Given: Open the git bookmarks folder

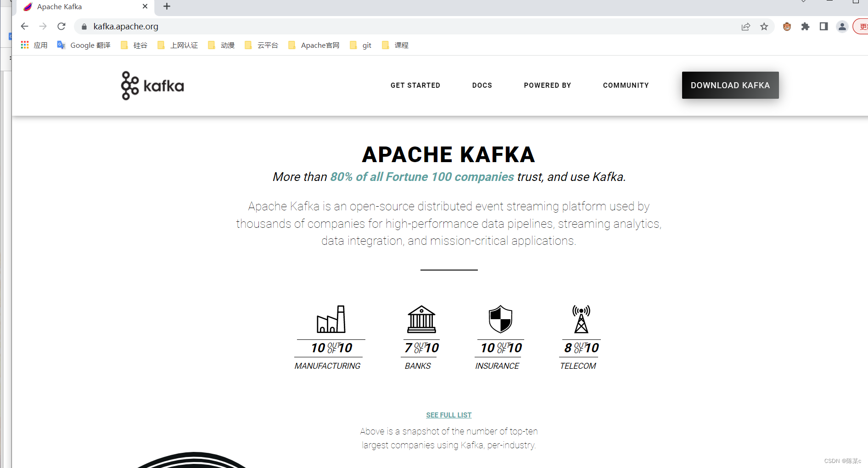Looking at the screenshot, I should click(x=360, y=45).
